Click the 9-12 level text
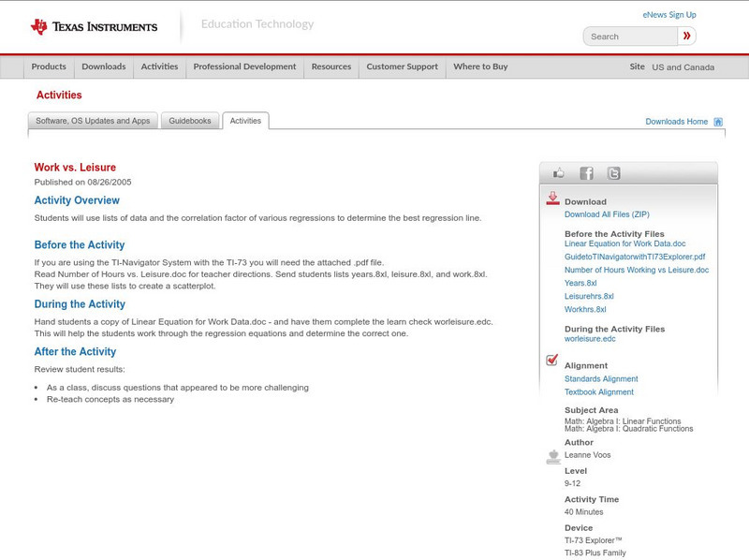This screenshot has width=749, height=560. click(572, 483)
